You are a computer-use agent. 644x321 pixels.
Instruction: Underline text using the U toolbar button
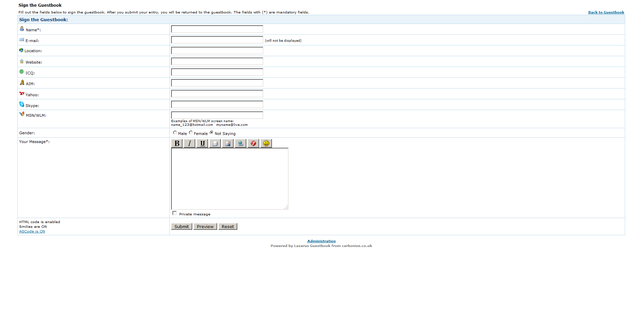[202, 143]
